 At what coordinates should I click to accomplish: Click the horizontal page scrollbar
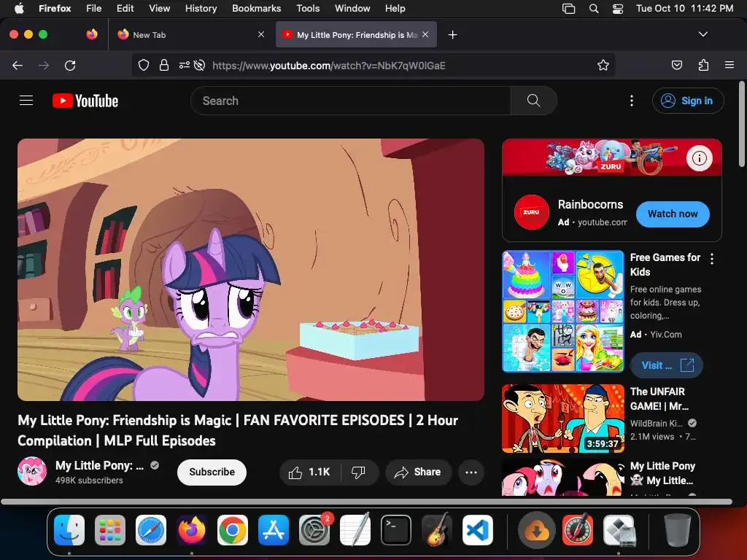[x=366, y=502]
